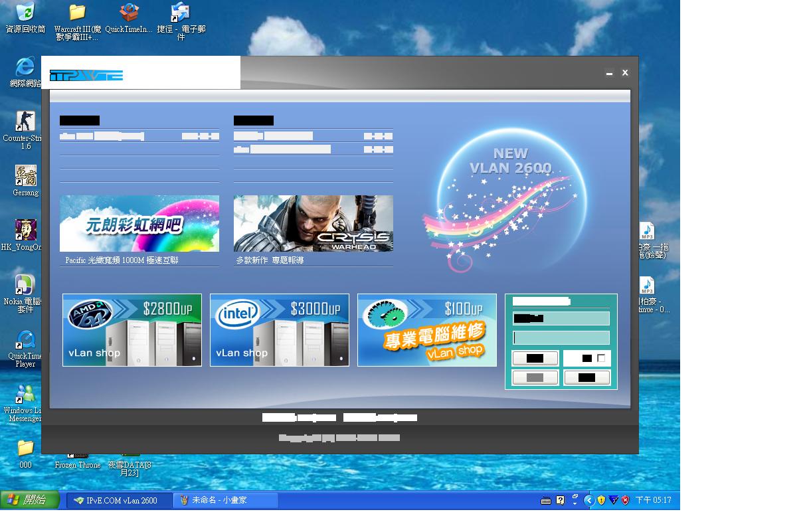Select the QuickTimeInstaller desktop icon
The width and height of the screenshot is (807, 532).
point(129,13)
